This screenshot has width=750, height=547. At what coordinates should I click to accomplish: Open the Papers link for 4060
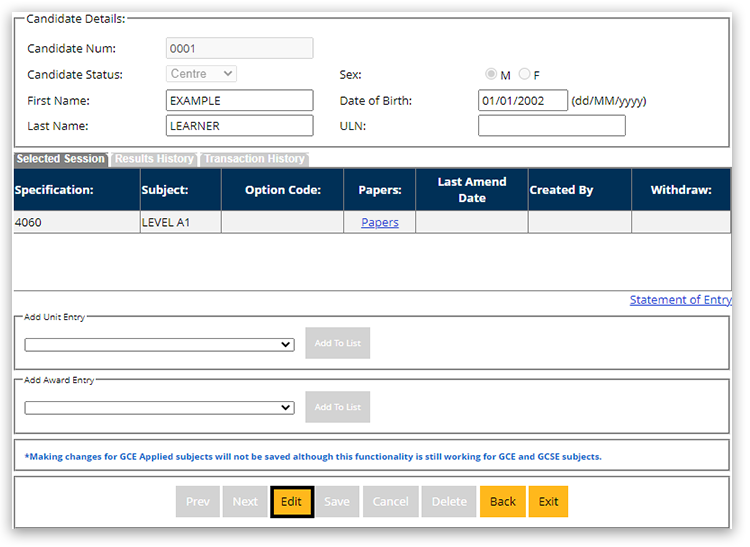pos(380,223)
